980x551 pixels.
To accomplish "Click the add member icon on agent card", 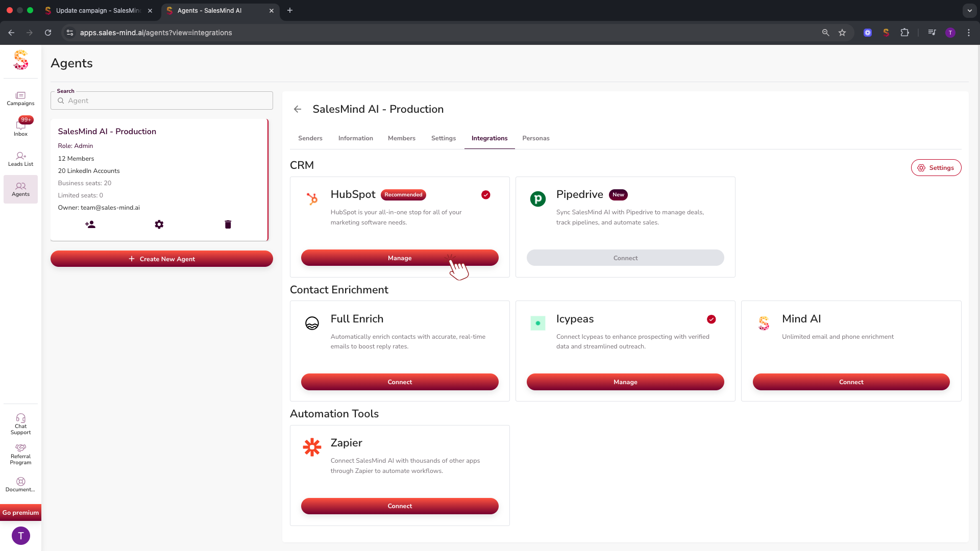I will [90, 224].
